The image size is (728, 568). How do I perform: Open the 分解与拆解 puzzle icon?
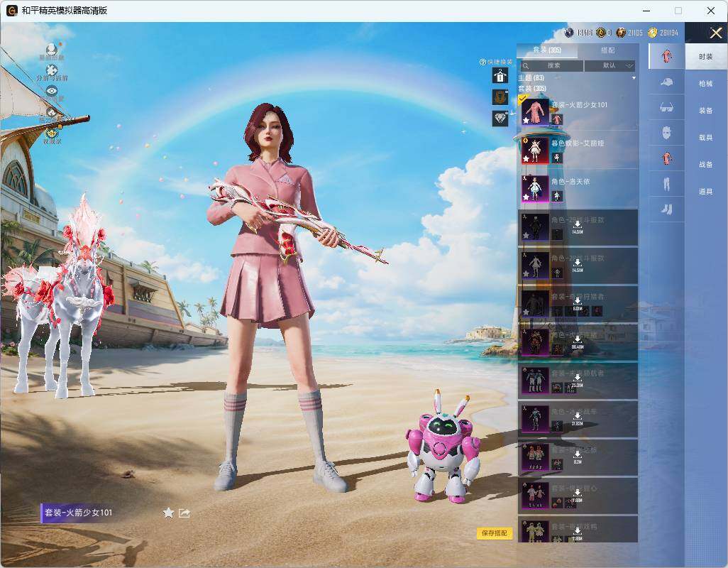tap(52, 70)
